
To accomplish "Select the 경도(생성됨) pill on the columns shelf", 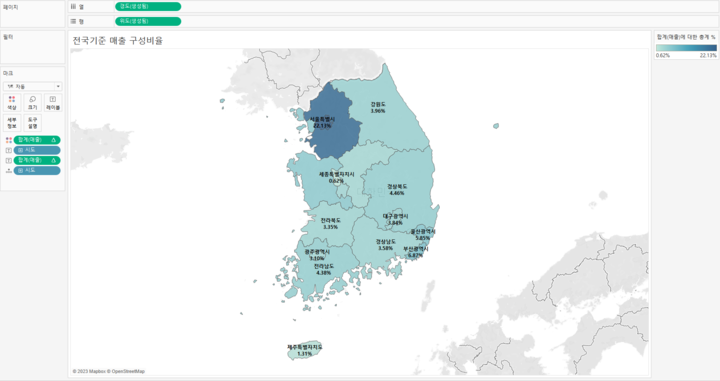I will (148, 6).
